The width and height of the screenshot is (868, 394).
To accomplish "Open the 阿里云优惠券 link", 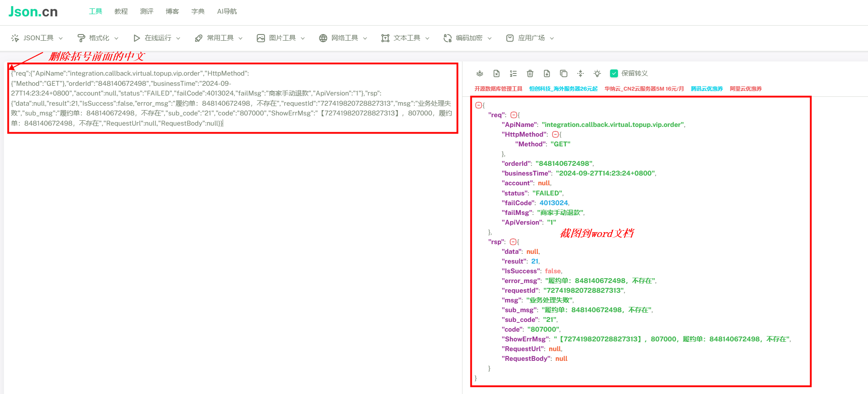I will (x=746, y=89).
